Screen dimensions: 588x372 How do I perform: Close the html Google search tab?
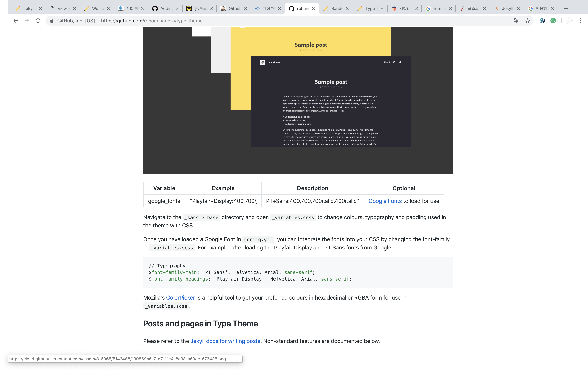[450, 9]
